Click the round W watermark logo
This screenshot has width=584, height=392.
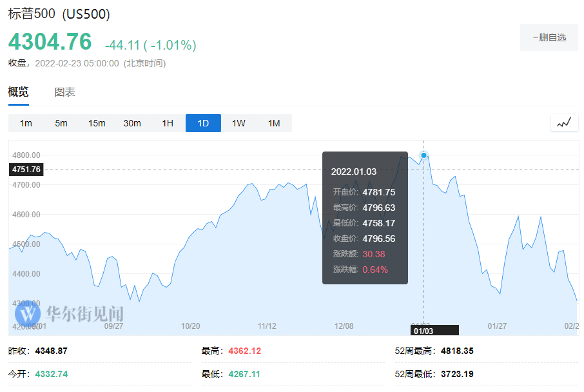coord(28,314)
